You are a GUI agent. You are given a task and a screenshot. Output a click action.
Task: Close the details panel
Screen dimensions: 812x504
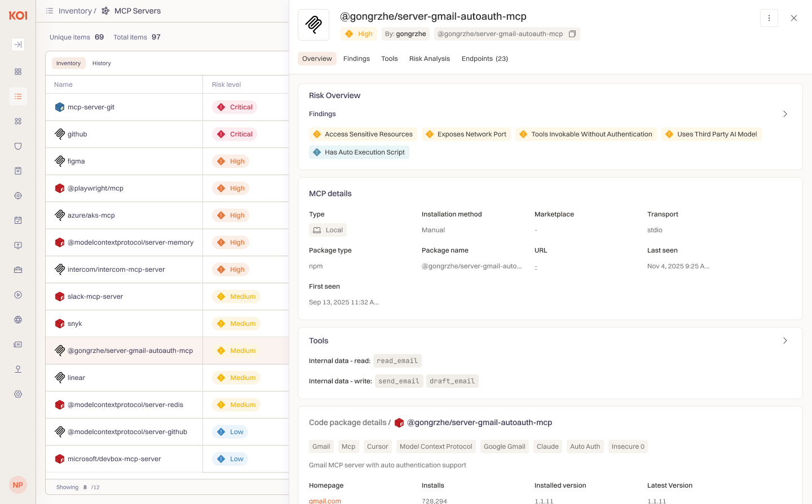[794, 18]
